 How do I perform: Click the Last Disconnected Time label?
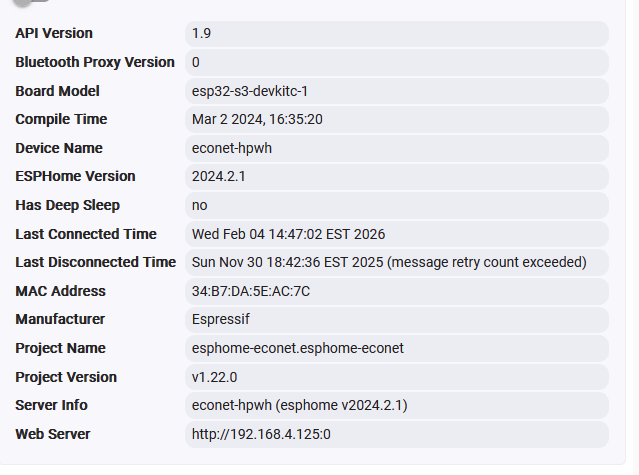tap(95, 262)
